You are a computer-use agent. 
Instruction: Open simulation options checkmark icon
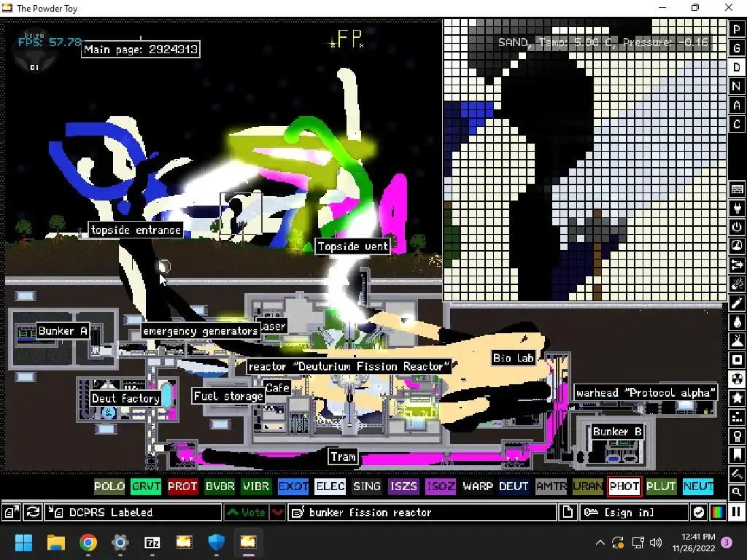(x=698, y=513)
